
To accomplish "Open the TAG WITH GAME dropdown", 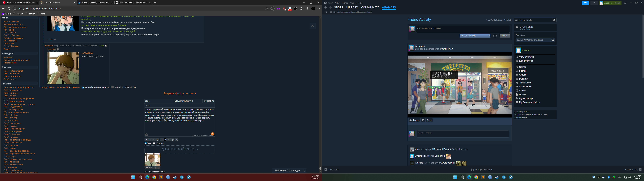I will pyautogui.click(x=475, y=36).
